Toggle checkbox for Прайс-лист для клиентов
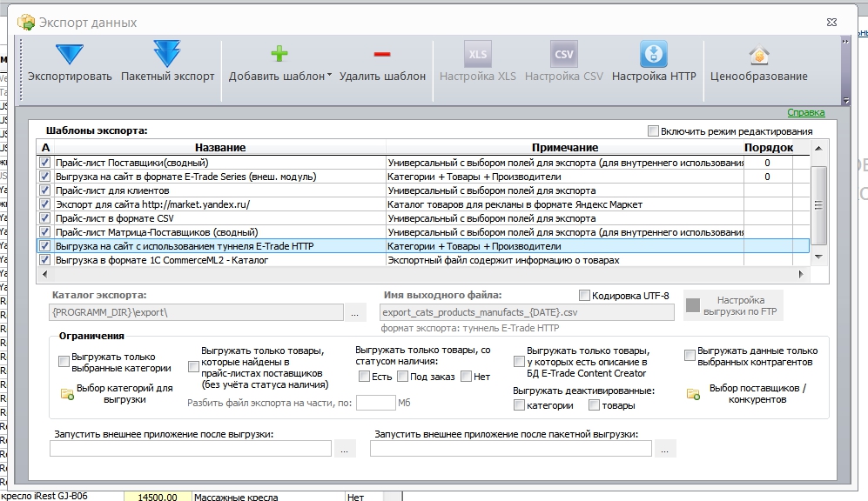The width and height of the screenshot is (868, 501). tap(45, 190)
